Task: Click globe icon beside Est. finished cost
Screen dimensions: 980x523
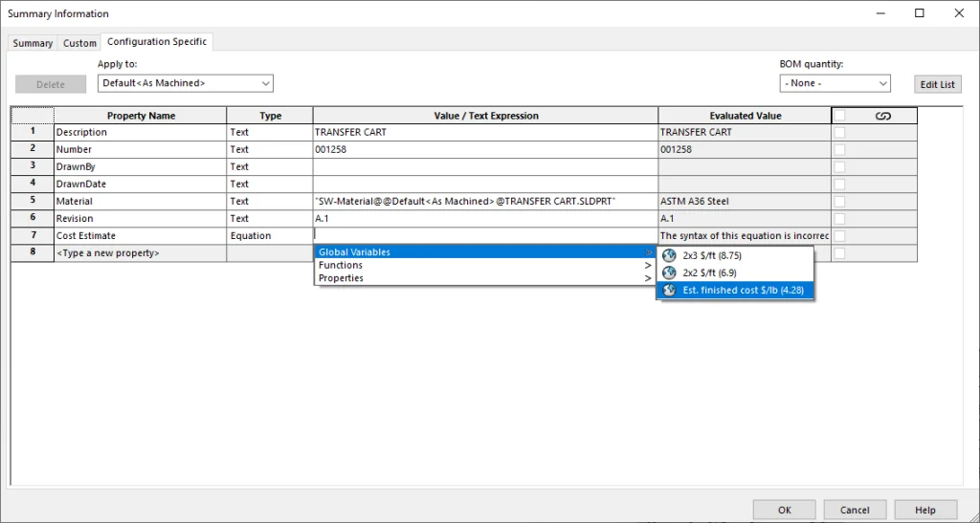Action: pyautogui.click(x=669, y=291)
